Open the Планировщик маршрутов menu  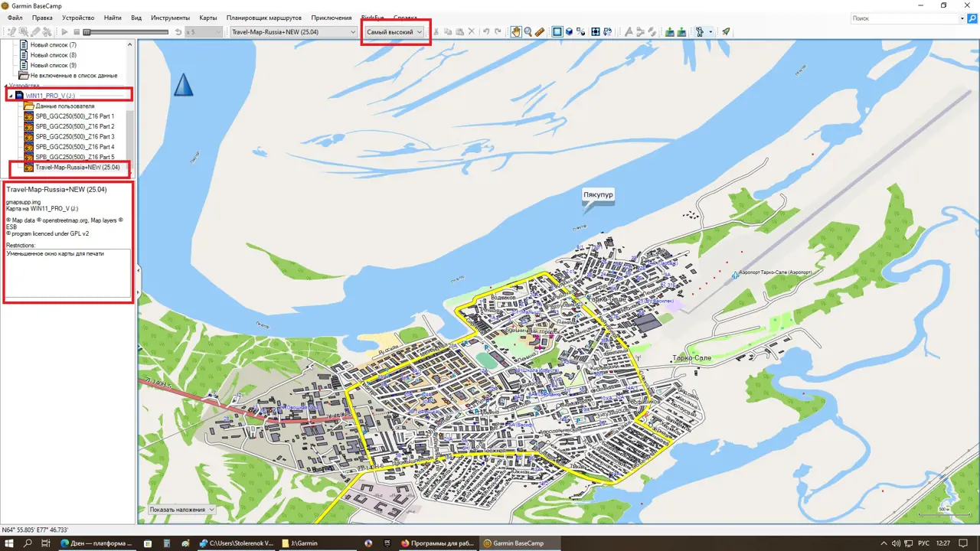tap(264, 18)
